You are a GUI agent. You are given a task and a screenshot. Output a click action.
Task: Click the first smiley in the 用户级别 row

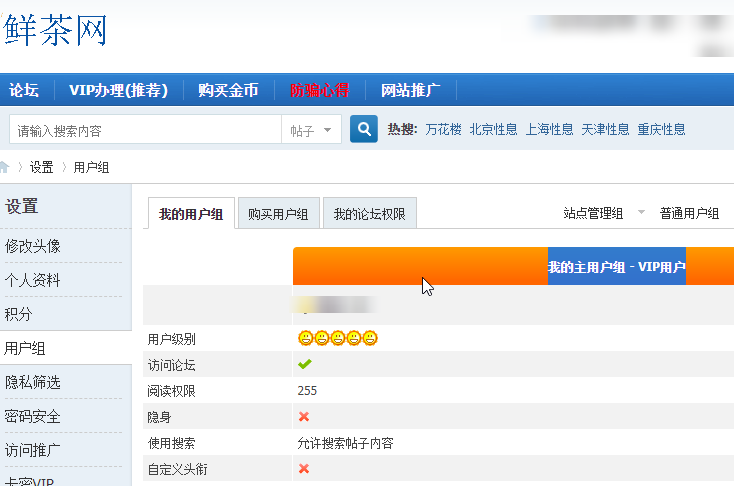pos(305,338)
